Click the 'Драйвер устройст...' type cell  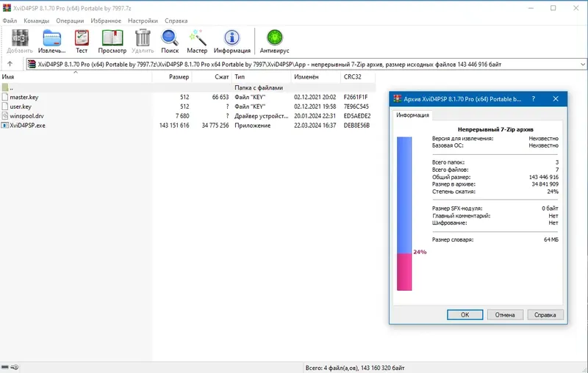click(262, 116)
